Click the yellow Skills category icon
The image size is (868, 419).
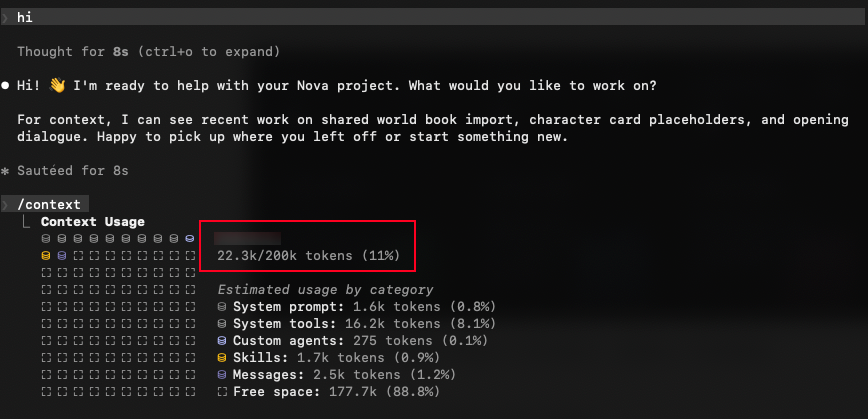[x=222, y=358]
